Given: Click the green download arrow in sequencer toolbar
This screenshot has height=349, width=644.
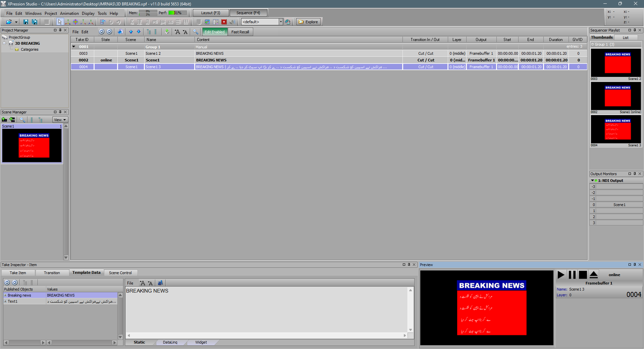Looking at the screenshot, I should (167, 32).
